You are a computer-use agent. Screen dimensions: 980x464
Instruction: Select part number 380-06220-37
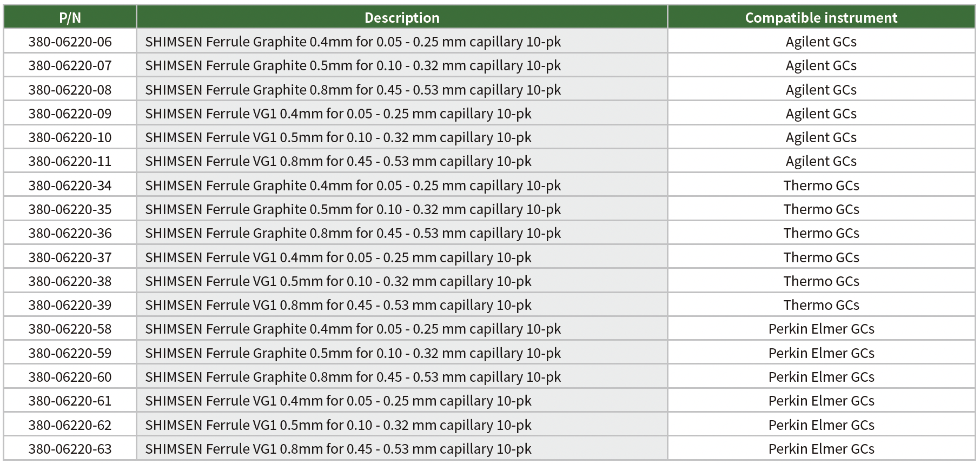pos(70,257)
